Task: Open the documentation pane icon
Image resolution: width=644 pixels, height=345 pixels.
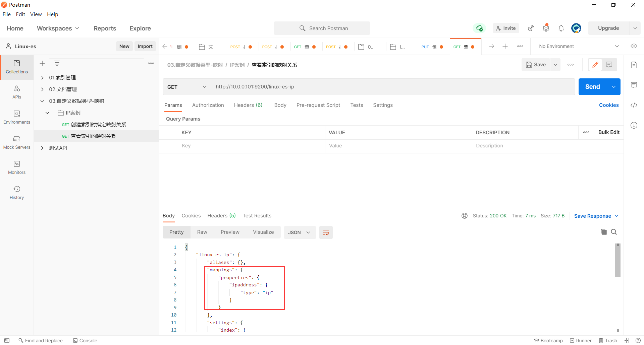Action: pos(634,65)
